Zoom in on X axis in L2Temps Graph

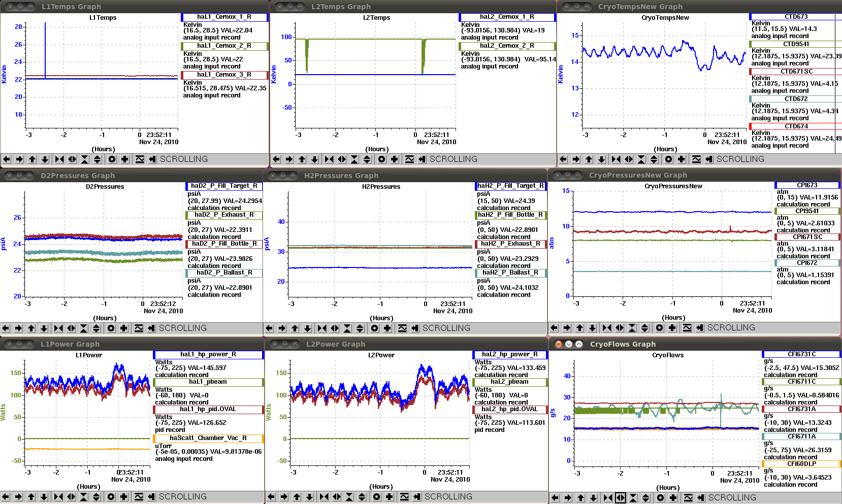(x=329, y=159)
